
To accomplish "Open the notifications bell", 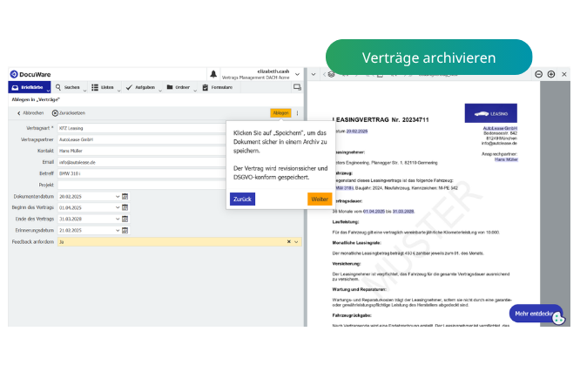I will coord(213,74).
